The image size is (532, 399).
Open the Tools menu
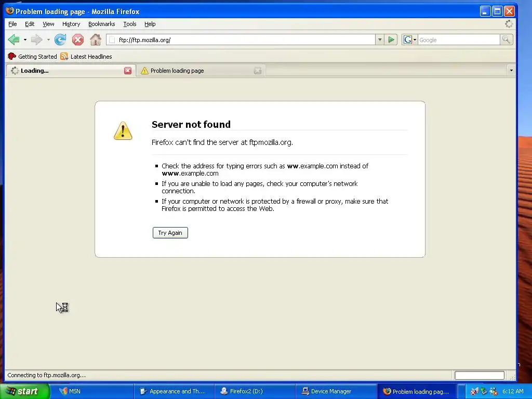129,24
